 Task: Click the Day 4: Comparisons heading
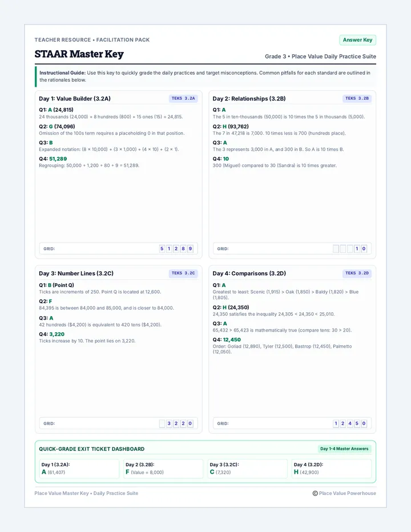[x=249, y=273]
